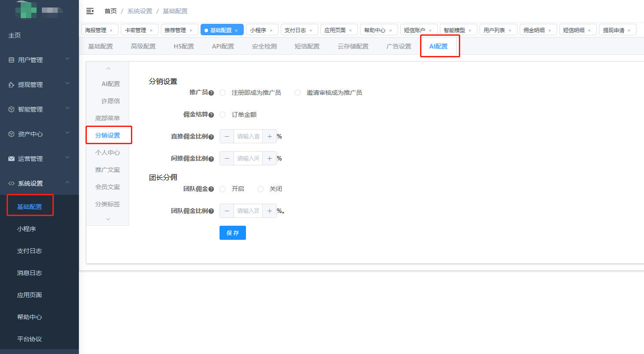Click the sidebar collapse hamburger icon

(90, 11)
